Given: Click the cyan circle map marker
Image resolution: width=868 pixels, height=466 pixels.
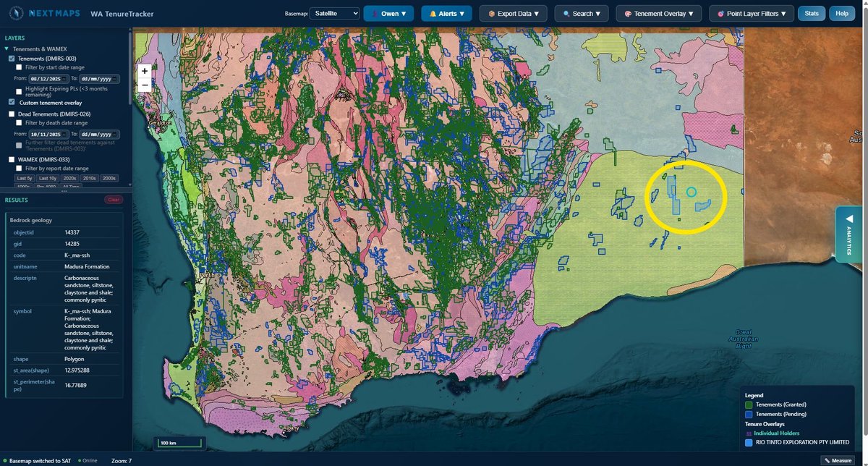Looking at the screenshot, I should click(x=691, y=192).
